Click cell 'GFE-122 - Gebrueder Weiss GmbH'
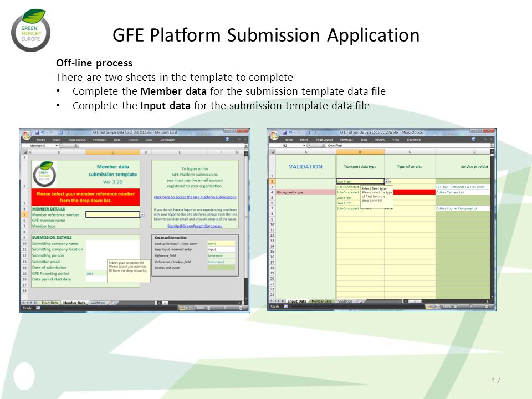Image resolution: width=532 pixels, height=399 pixels. coord(463,187)
